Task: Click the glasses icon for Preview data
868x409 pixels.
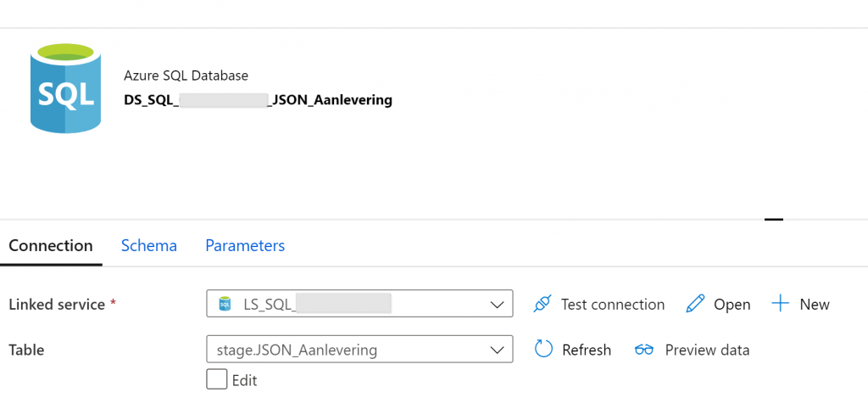Action: (644, 350)
